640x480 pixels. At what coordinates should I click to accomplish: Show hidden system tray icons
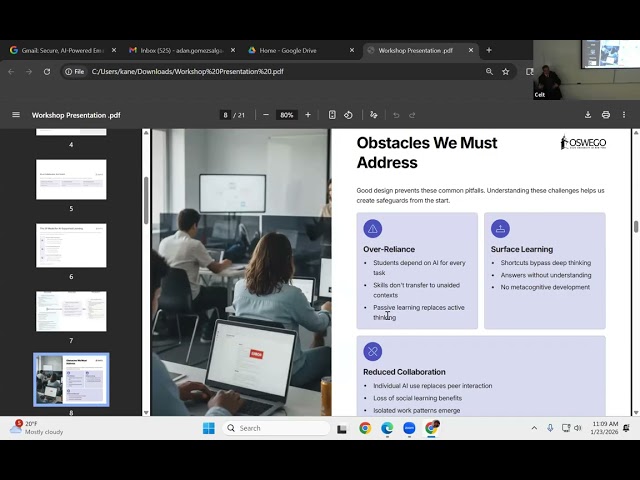coord(534,428)
